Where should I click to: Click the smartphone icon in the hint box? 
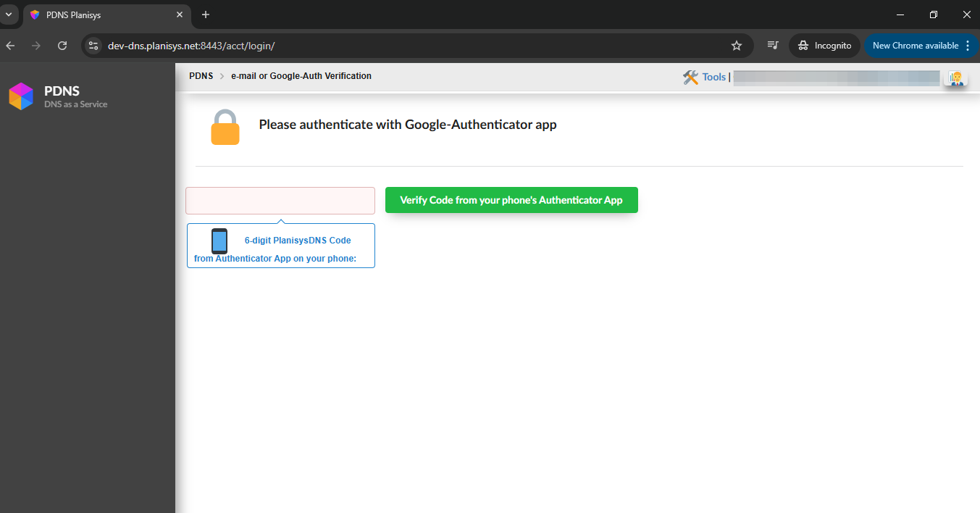coord(219,241)
